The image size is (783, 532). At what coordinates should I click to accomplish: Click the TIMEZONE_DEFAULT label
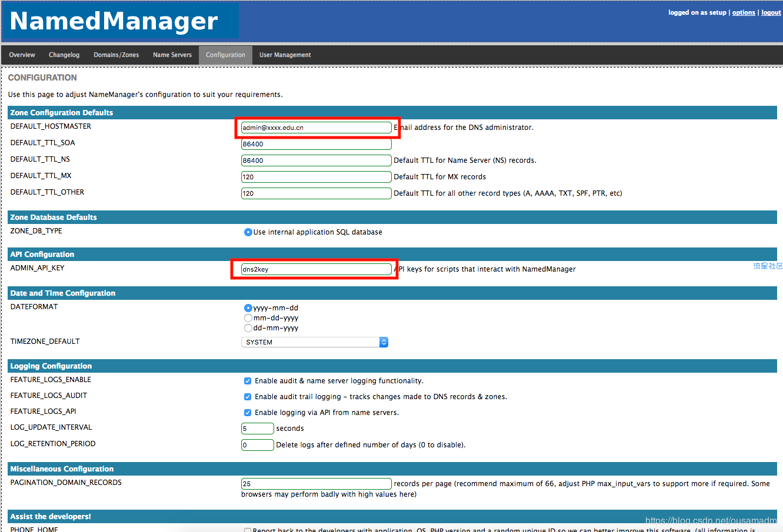point(45,342)
